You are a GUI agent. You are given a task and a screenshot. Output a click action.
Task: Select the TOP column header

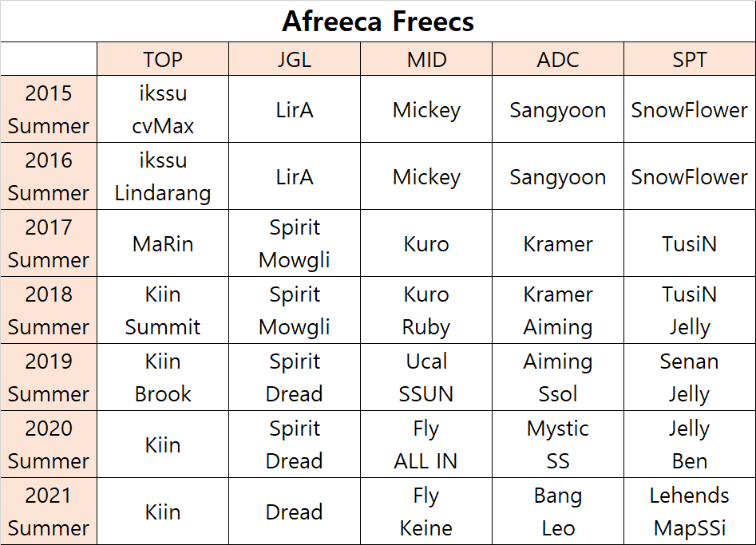pos(163,59)
